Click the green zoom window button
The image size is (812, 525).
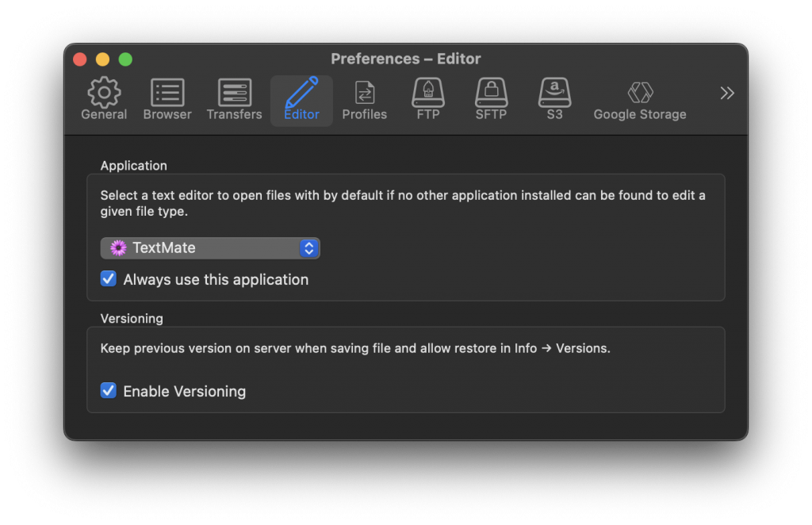click(125, 59)
